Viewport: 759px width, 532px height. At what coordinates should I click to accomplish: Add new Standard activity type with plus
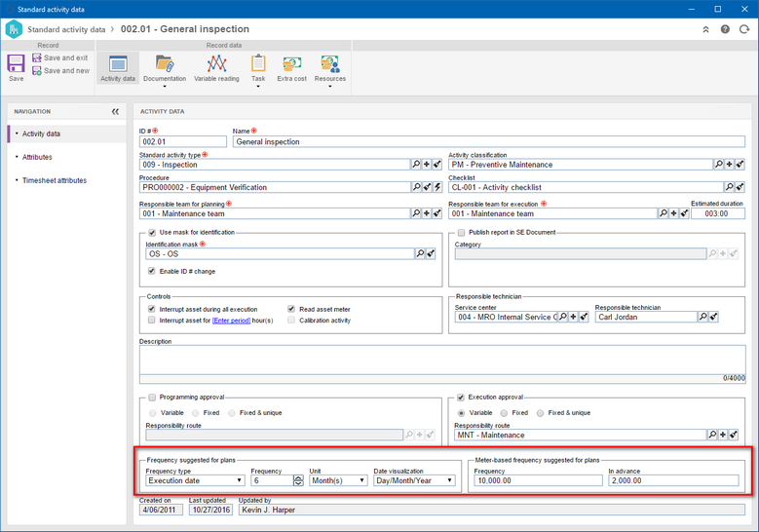427,165
